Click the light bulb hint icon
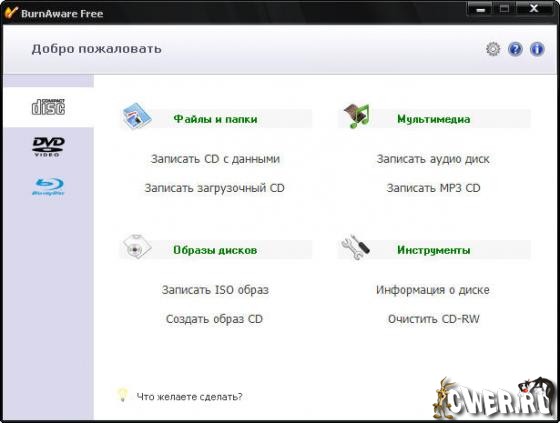Screen dimensions: 560x423 (x=122, y=395)
